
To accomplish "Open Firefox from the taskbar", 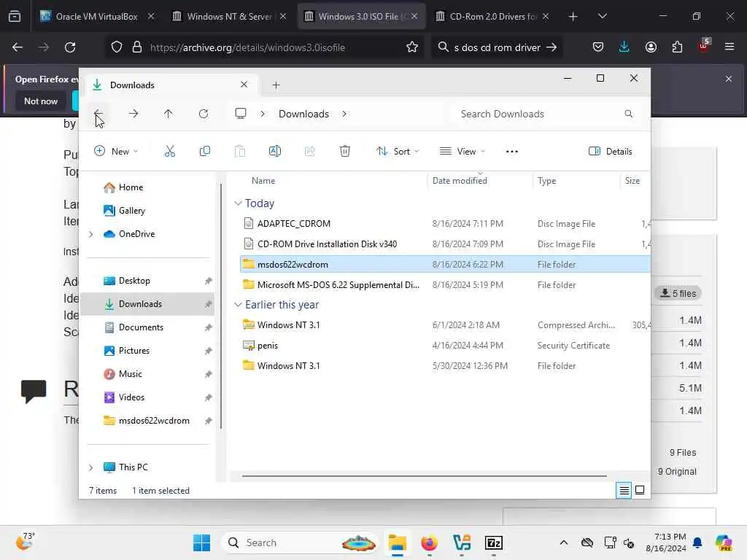I will [429, 542].
